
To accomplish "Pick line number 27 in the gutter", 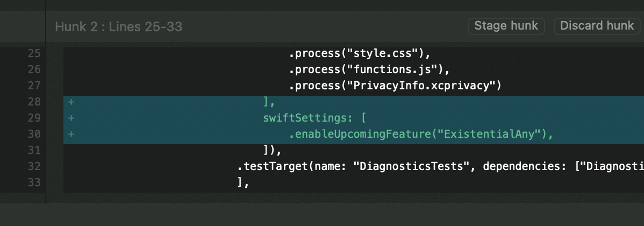I will [34, 86].
